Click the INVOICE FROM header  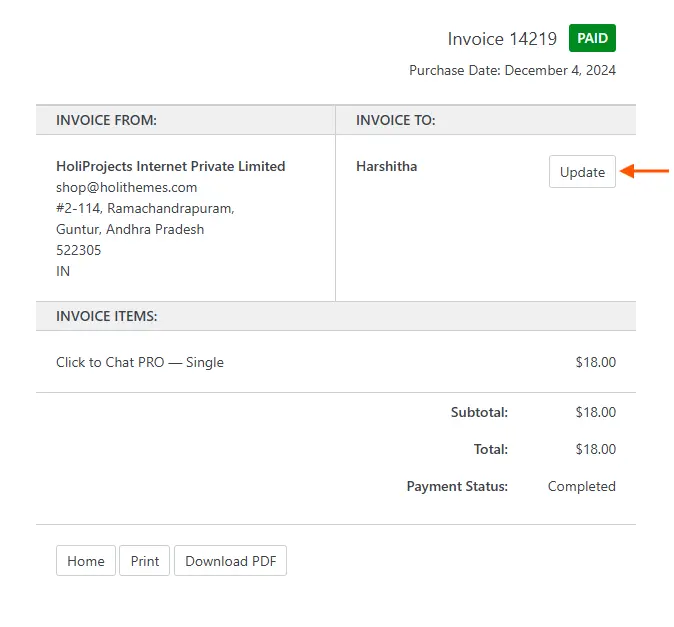106,120
